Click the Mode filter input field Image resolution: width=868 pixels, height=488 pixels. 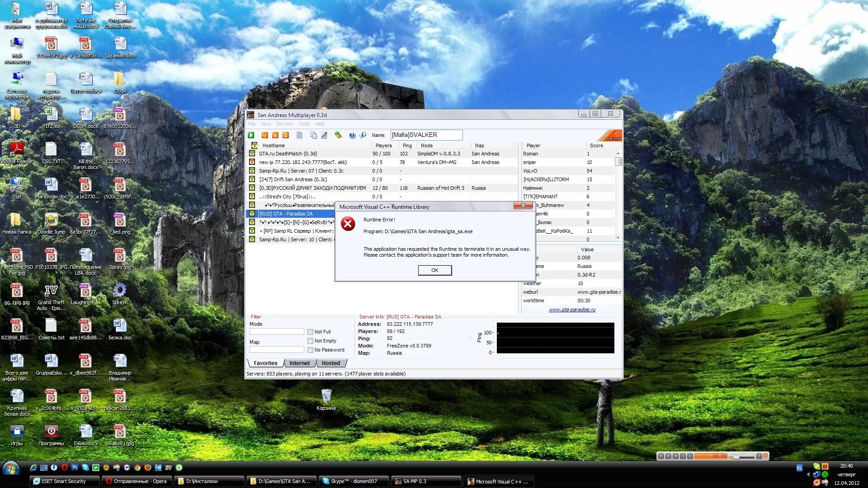277,332
